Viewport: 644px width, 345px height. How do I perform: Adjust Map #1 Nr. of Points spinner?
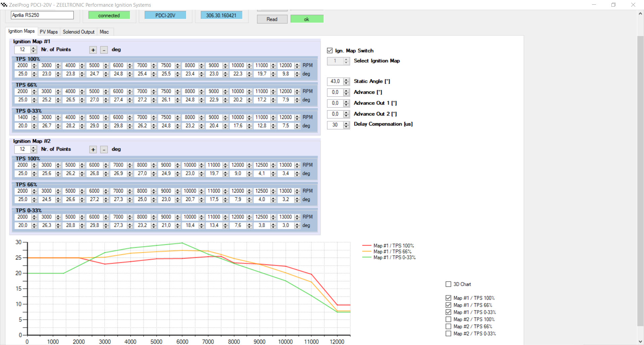pyautogui.click(x=34, y=50)
